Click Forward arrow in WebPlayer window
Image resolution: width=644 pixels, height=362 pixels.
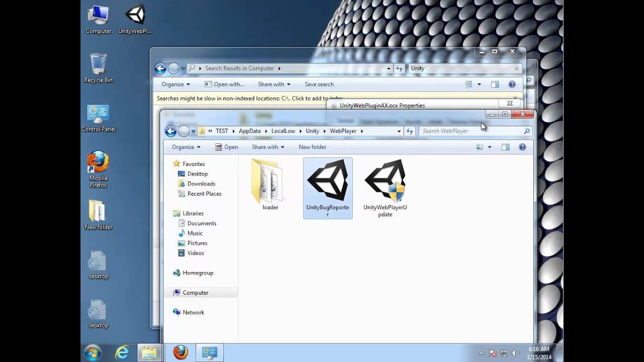click(184, 131)
